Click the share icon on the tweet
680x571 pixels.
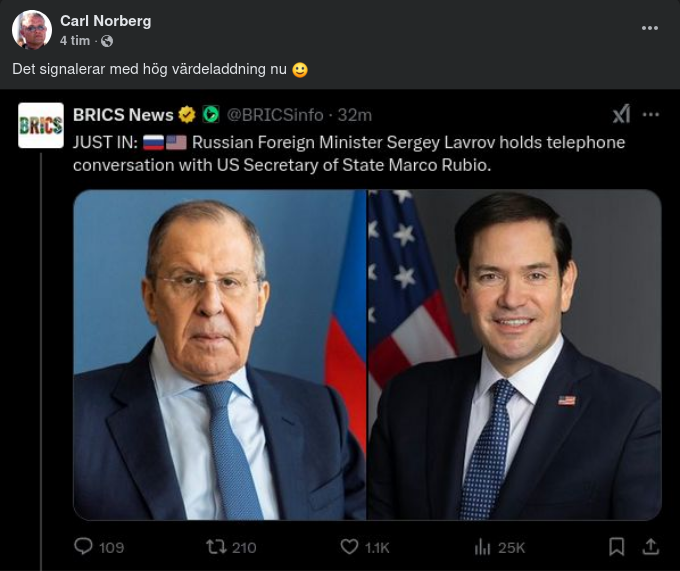tap(650, 547)
